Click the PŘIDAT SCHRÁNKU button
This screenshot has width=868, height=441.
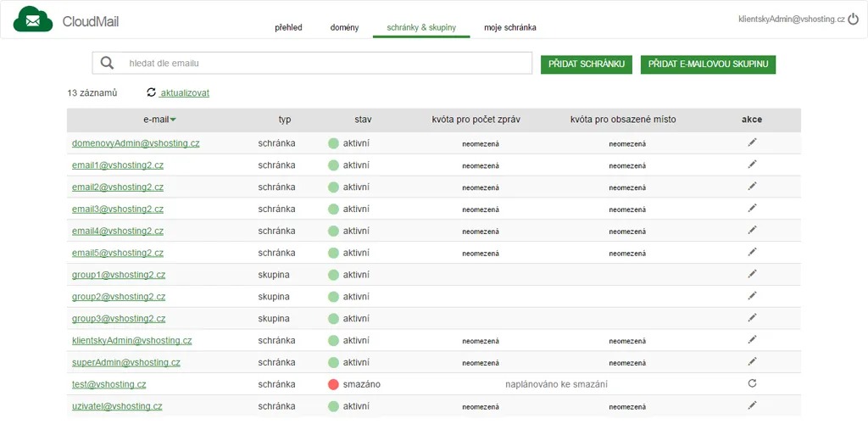[587, 64]
